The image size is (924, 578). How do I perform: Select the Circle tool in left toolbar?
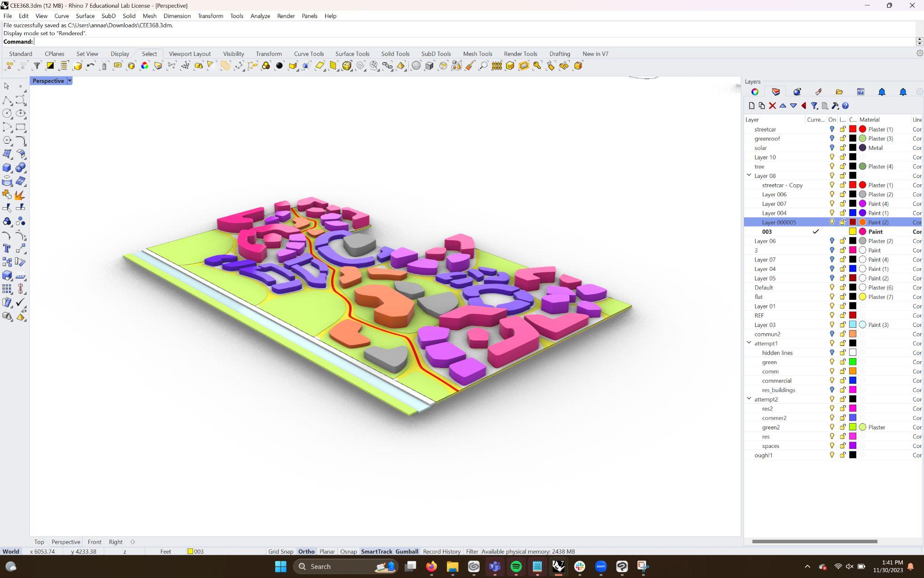[x=7, y=113]
